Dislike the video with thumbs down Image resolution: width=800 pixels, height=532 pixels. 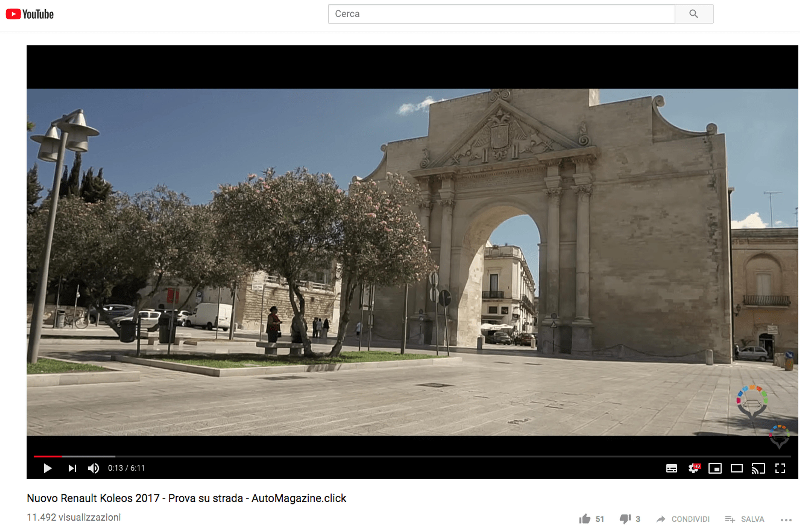click(x=630, y=519)
